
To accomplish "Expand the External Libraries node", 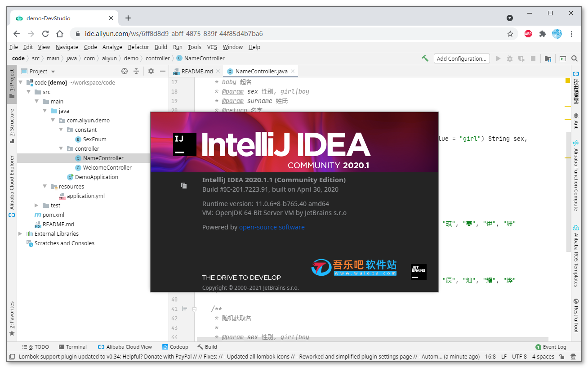I will click(x=21, y=233).
